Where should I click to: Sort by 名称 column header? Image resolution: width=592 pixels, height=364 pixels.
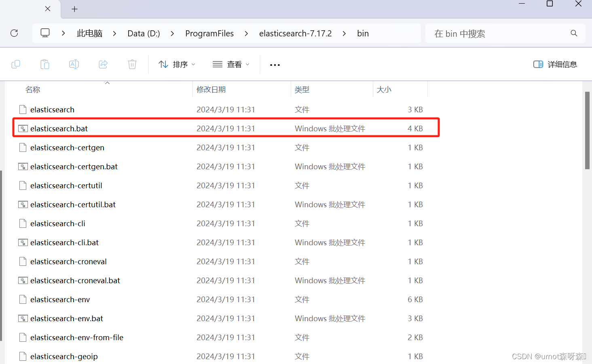pyautogui.click(x=33, y=89)
